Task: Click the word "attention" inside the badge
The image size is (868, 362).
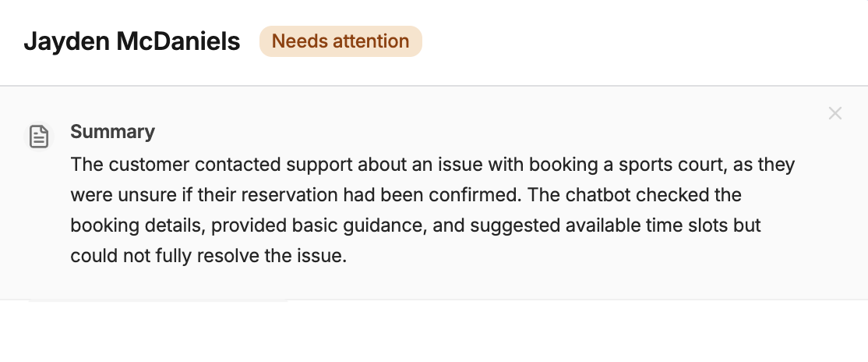Action: coord(370,41)
